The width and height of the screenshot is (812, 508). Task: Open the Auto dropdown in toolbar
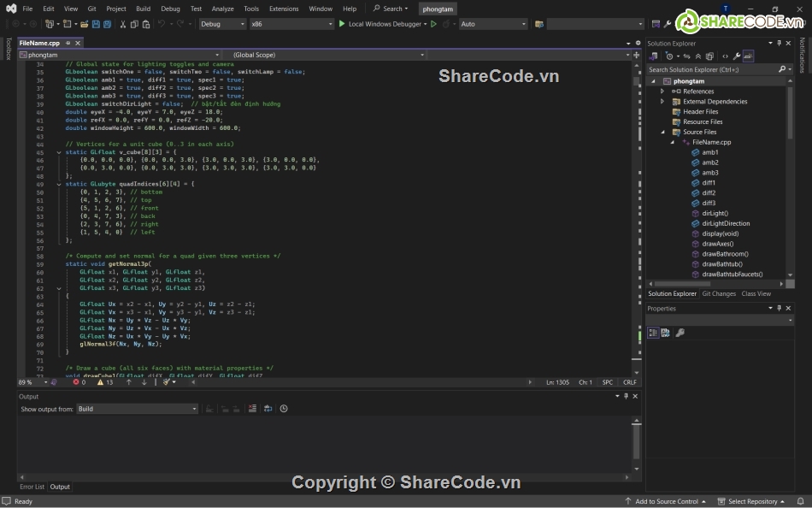point(493,24)
